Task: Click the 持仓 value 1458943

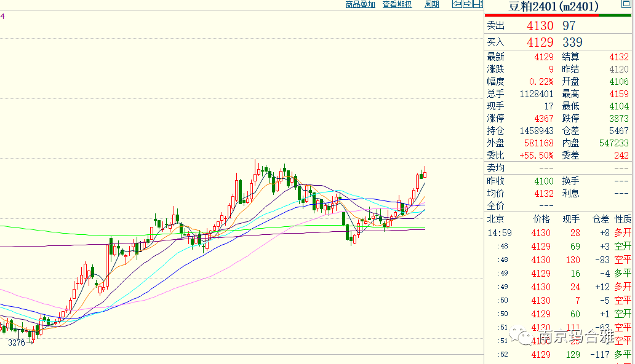Action: [x=537, y=131]
